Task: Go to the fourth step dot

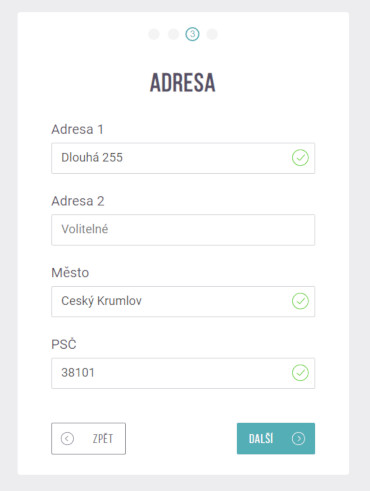Action: click(x=212, y=34)
